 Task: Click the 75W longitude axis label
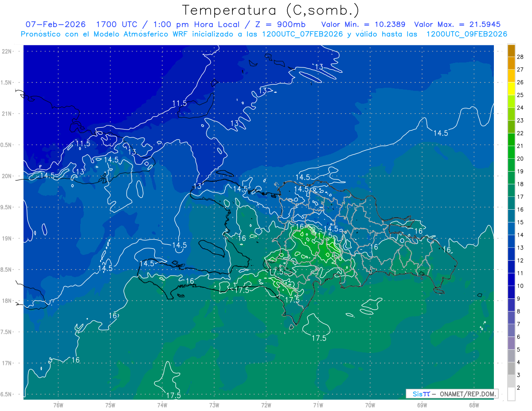coord(110,405)
